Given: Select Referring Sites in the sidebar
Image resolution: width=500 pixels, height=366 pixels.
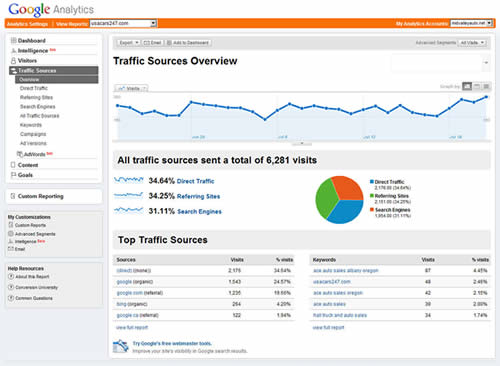Looking at the screenshot, I should [36, 97].
